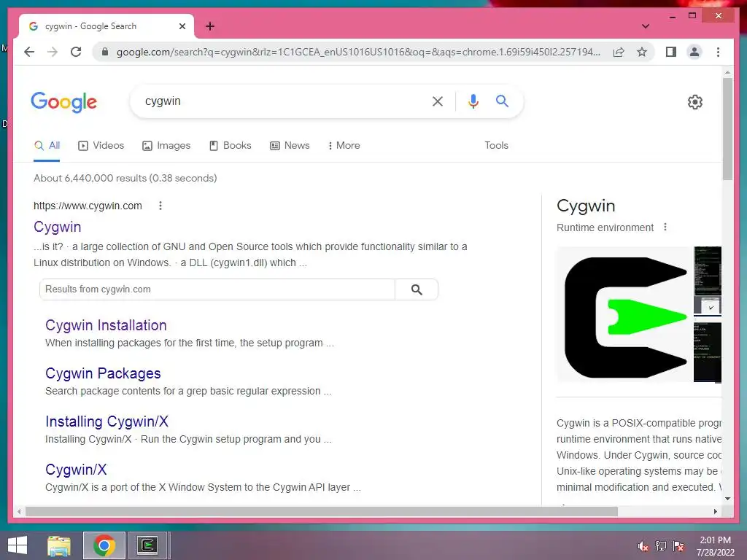
Task: Submit search with magnifier icon
Action: [502, 101]
